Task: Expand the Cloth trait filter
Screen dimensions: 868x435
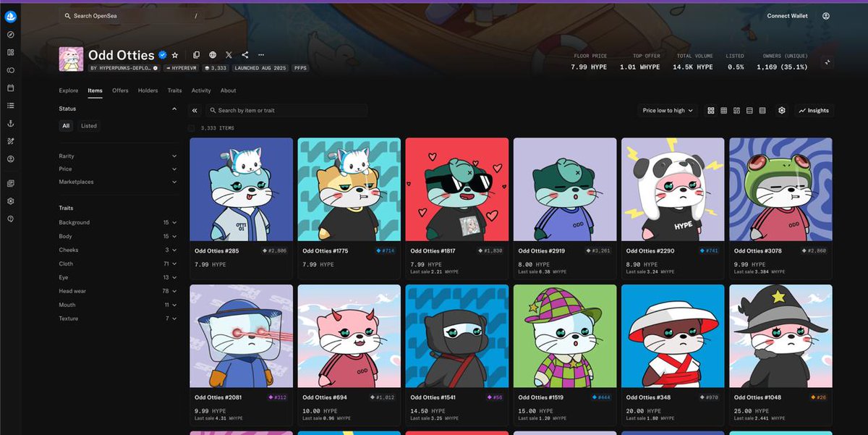Action: [x=118, y=264]
